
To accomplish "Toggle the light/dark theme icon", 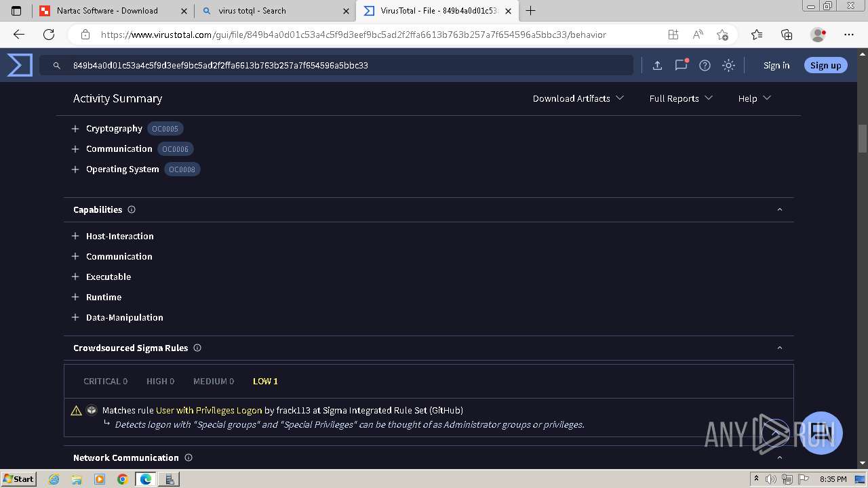I will click(x=728, y=65).
